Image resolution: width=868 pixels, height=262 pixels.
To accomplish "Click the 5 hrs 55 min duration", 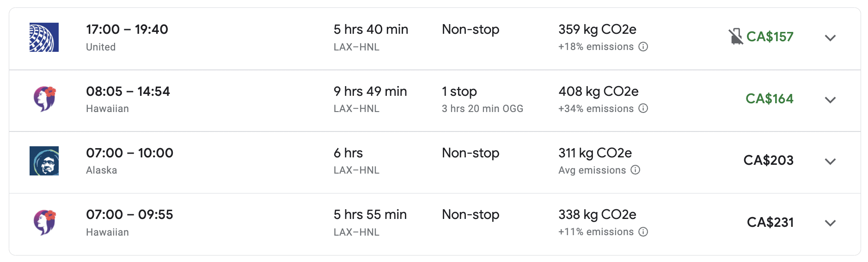I will point(370,214).
